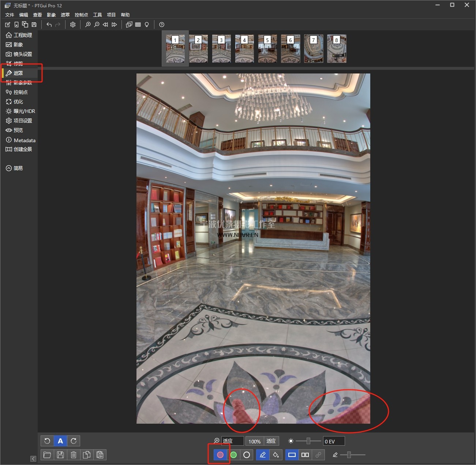Select image thumbnail number 5
Image resolution: width=476 pixels, height=465 pixels.
(267, 49)
